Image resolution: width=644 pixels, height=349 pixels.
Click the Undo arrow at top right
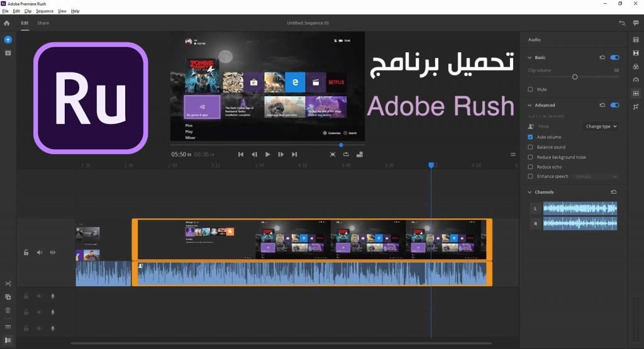[x=622, y=23]
